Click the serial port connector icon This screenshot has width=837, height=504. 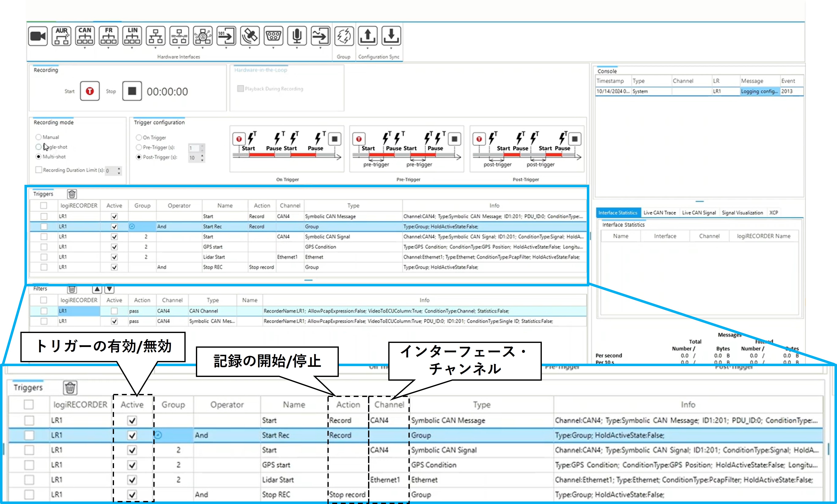[273, 36]
